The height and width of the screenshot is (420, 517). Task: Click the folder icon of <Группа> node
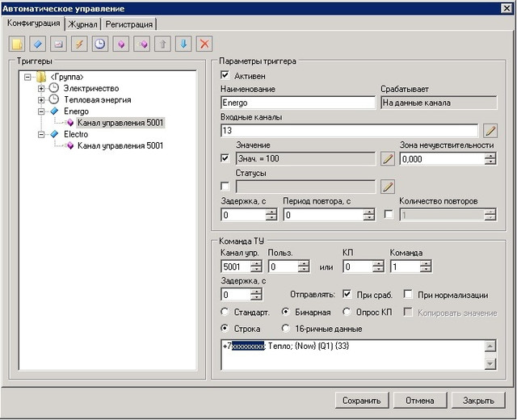[41, 78]
